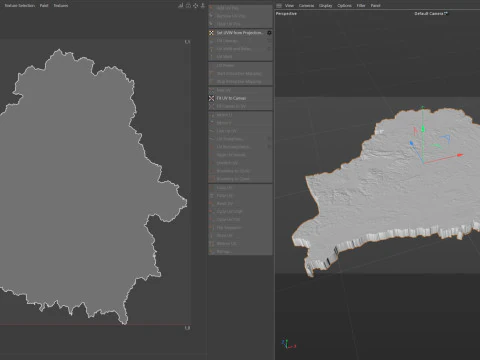
Task: Click the Stop Interactive Mapping icon
Action: tap(211, 81)
